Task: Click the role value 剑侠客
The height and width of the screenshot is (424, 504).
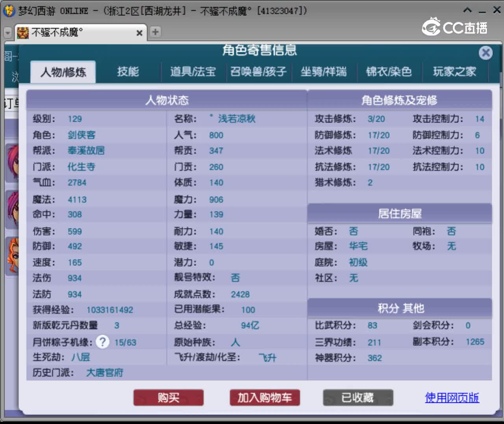Action: [82, 135]
